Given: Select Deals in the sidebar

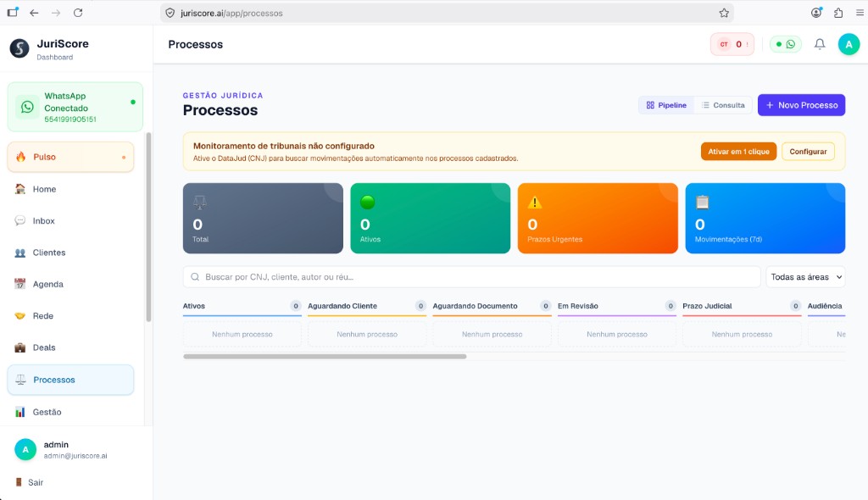Looking at the screenshot, I should click(70, 347).
